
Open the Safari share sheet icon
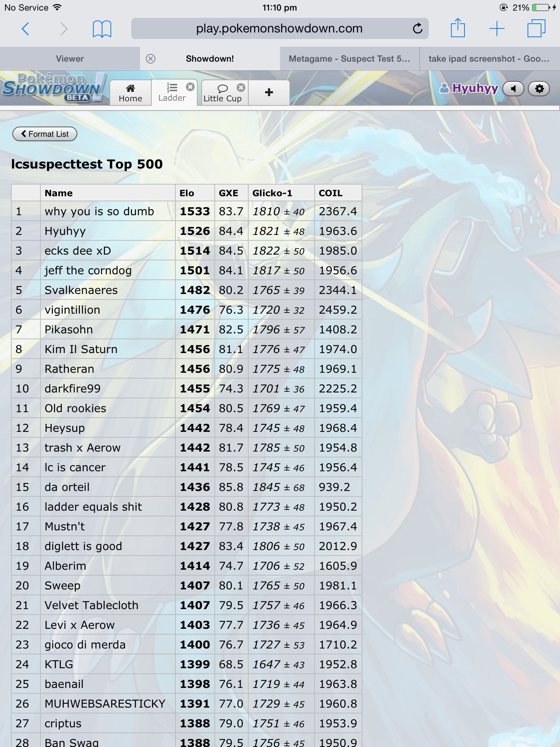[458, 28]
